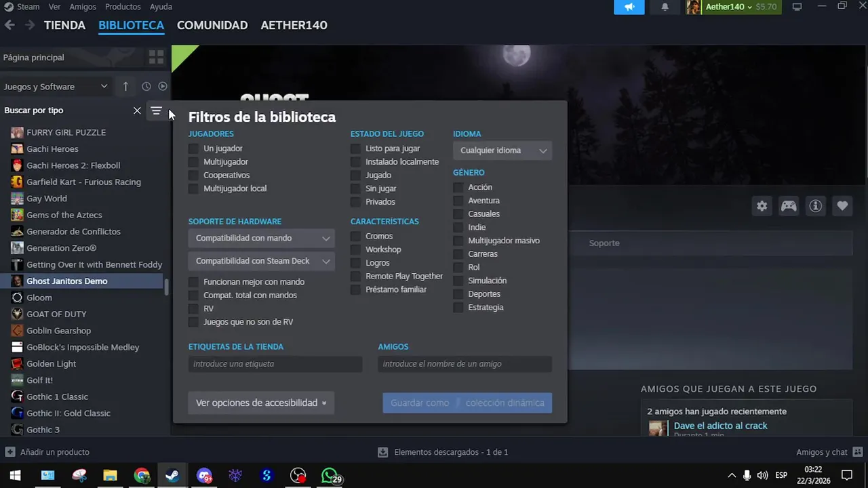The image size is (868, 488).
Task: Open the Productos menu
Action: [123, 7]
